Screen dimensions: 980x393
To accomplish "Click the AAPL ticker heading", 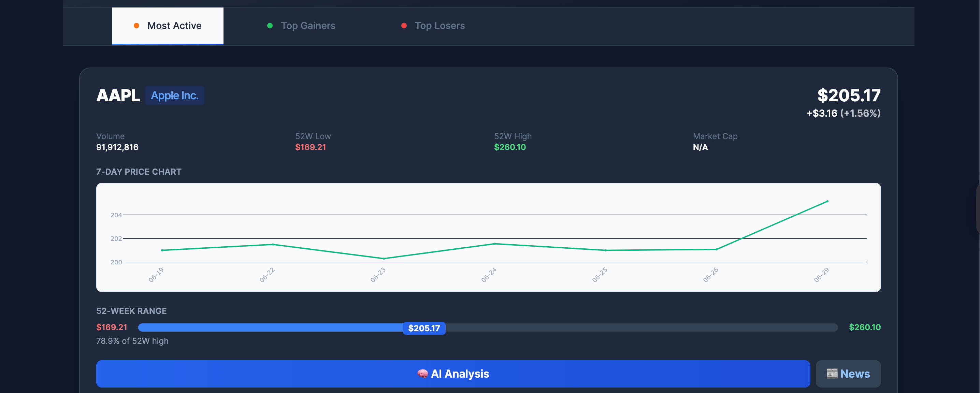I will click(x=118, y=96).
